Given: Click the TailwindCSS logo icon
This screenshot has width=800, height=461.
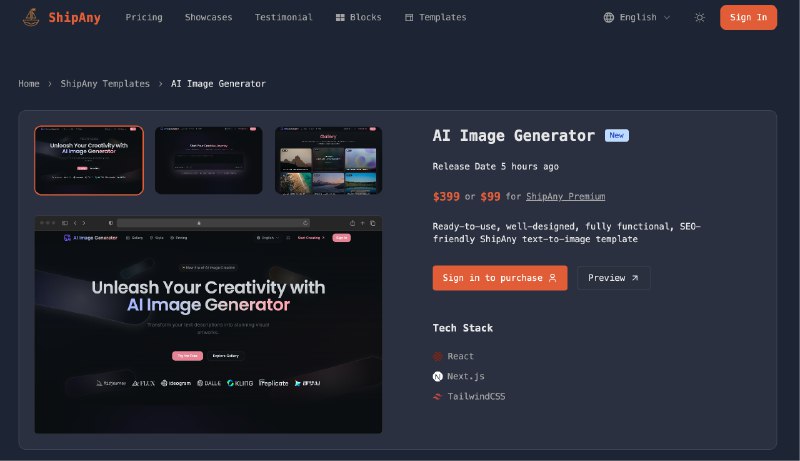Looking at the screenshot, I should [438, 396].
